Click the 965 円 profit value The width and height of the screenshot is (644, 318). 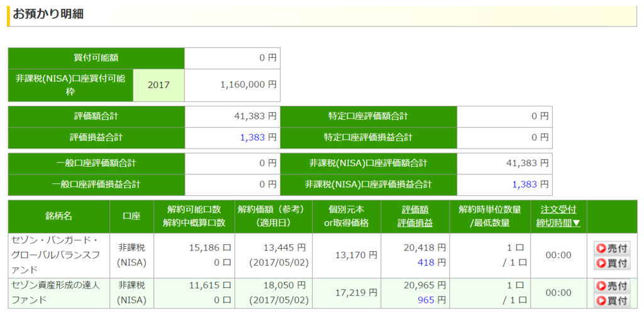point(431,300)
